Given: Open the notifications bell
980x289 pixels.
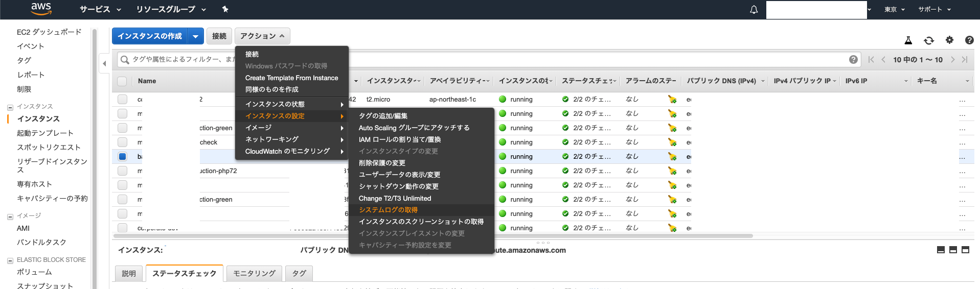Looking at the screenshot, I should [x=754, y=10].
